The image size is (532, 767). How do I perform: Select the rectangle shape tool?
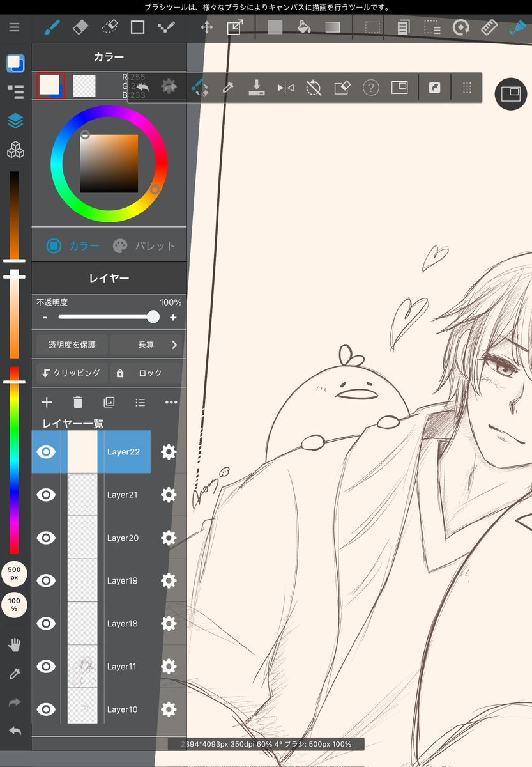coord(137,27)
